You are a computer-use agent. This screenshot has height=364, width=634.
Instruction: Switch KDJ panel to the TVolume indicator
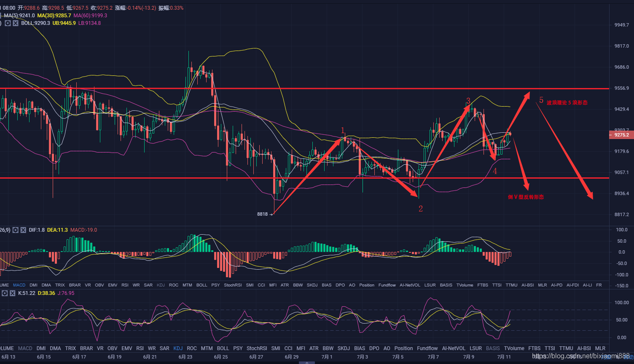coord(514,348)
